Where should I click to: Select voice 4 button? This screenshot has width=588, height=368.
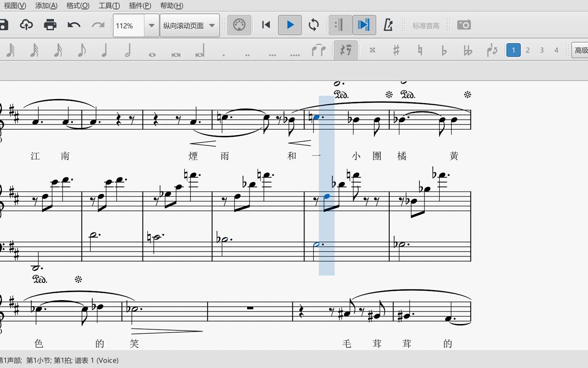coord(556,50)
